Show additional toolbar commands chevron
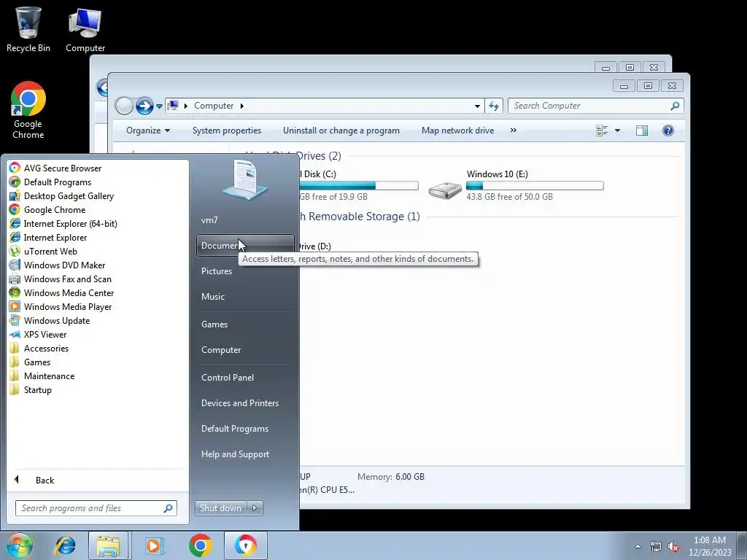747x560 pixels. (513, 131)
